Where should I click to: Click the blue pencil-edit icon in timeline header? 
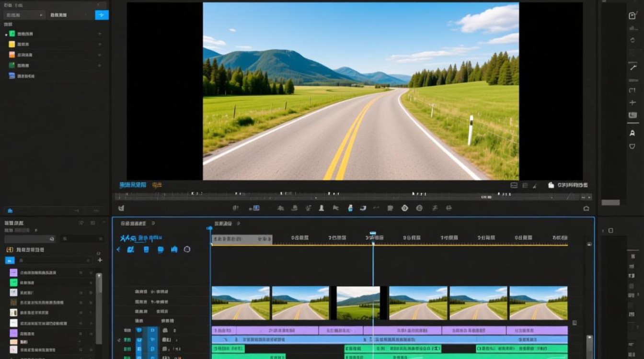(x=130, y=249)
